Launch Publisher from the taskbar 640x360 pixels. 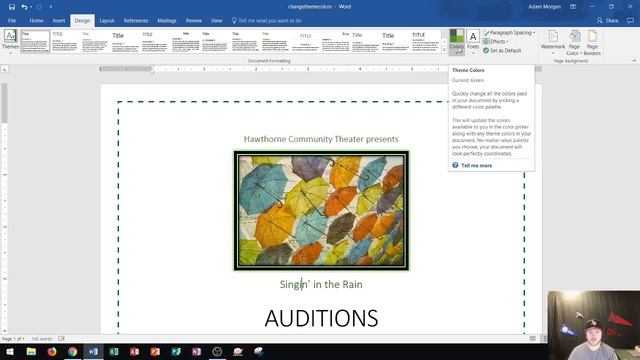pos(176,351)
